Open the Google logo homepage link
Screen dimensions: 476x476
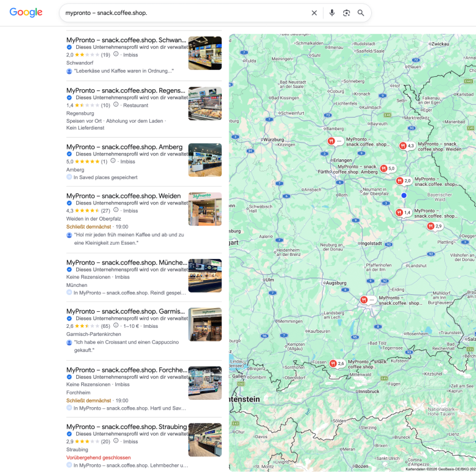tap(26, 12)
